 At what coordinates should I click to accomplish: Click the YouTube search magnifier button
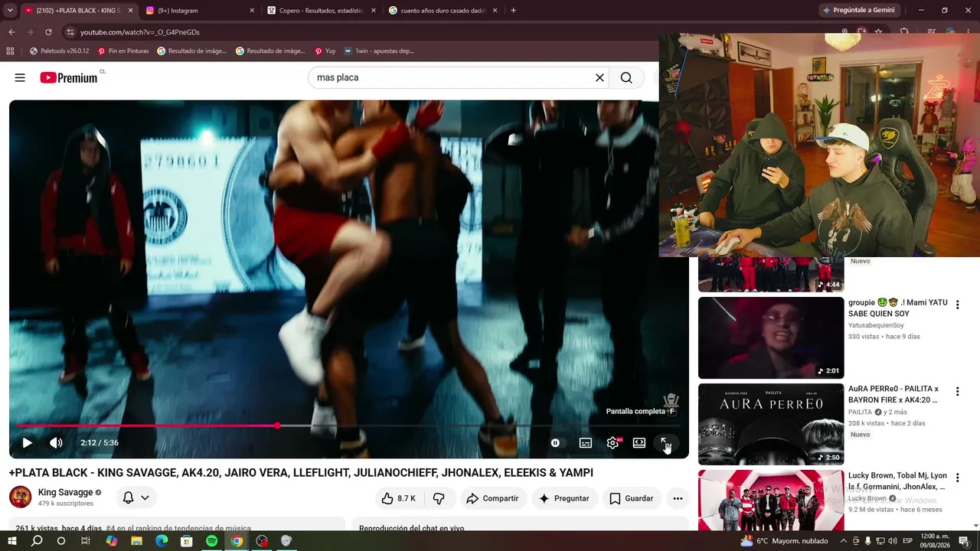[x=626, y=77]
